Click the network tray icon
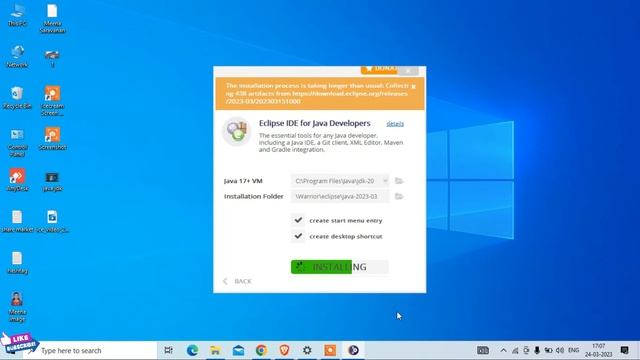This screenshot has height=360, width=640. point(515,351)
